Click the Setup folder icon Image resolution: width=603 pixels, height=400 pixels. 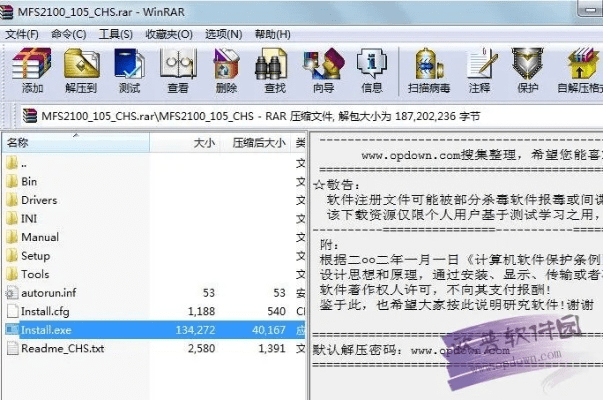(x=12, y=255)
